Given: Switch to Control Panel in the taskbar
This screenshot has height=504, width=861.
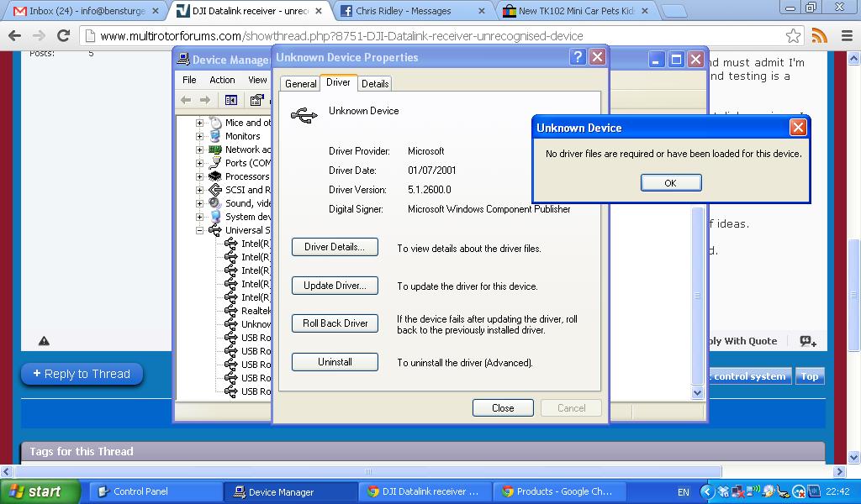Looking at the screenshot, I should pyautogui.click(x=155, y=491).
